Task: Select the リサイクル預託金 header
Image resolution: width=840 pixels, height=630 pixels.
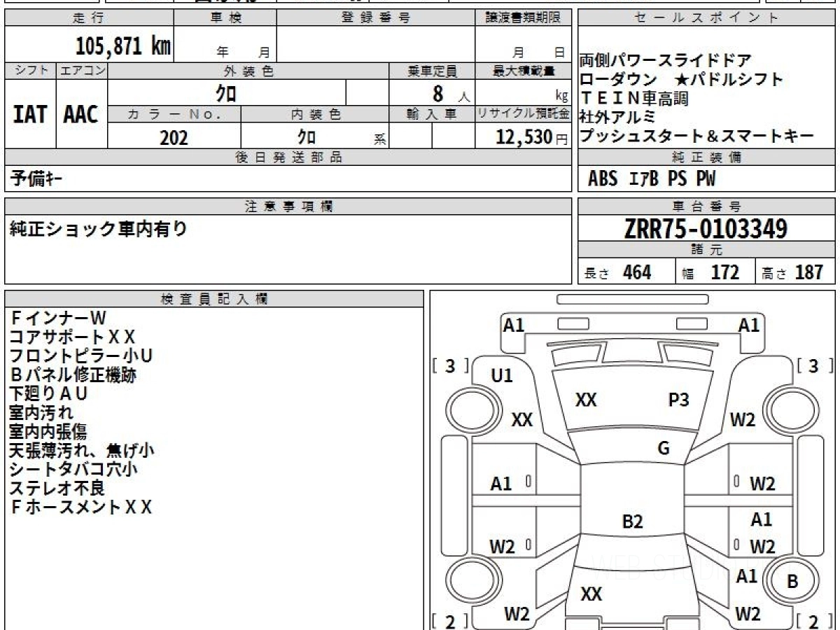Action: (x=524, y=114)
